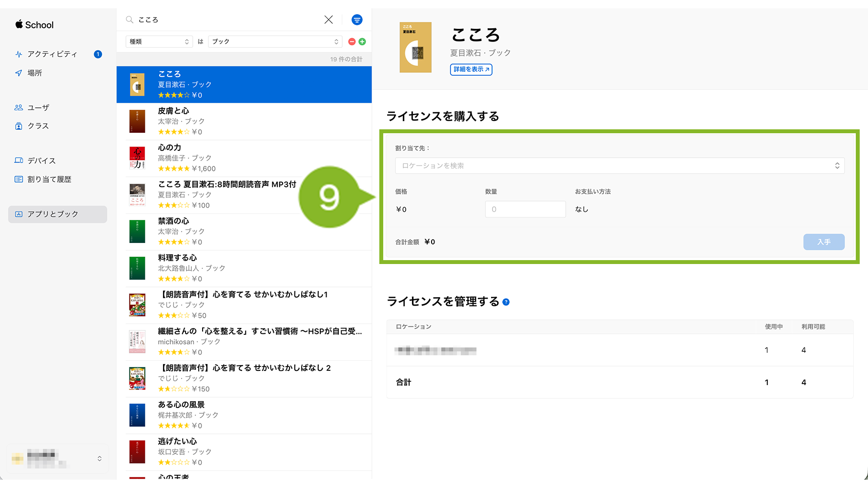Open the ブック filter value dropdown
Screen dimensions: 868x488
[x=274, y=42]
